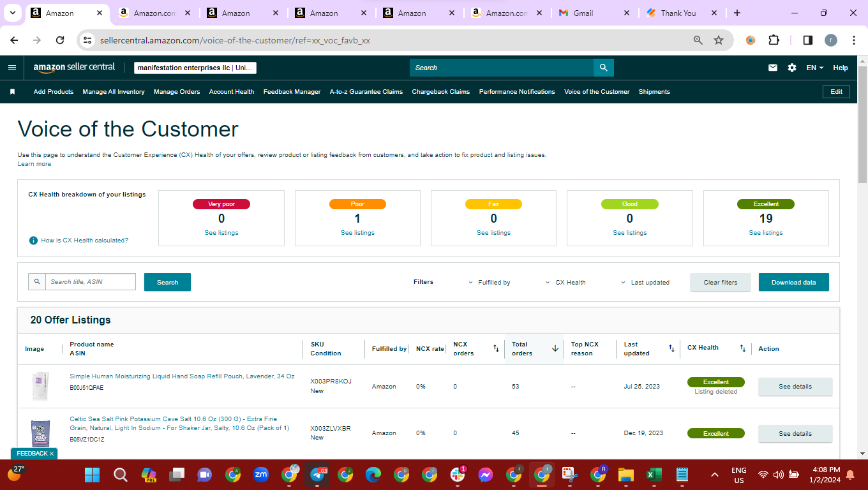See details for the Celtic Sea Salt listing

795,434
